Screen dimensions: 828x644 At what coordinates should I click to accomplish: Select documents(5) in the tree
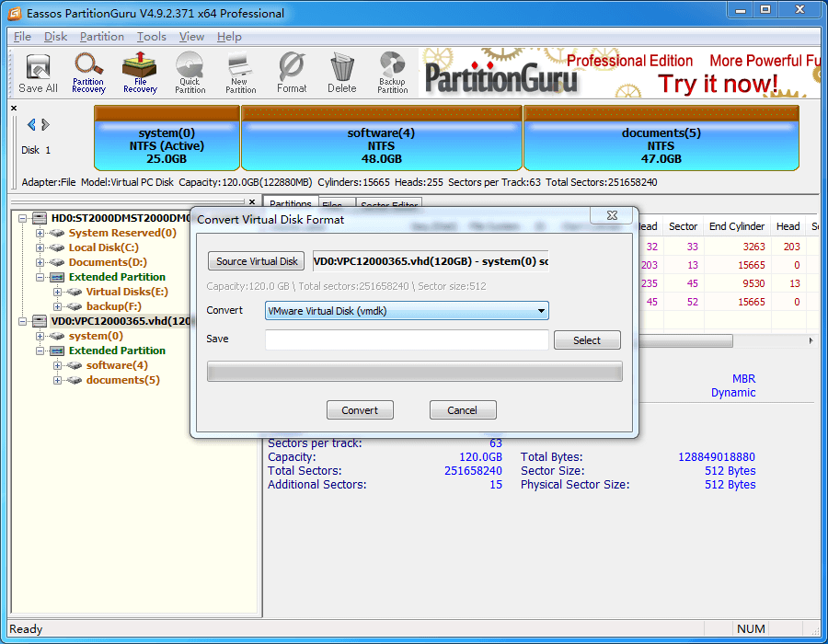click(123, 380)
